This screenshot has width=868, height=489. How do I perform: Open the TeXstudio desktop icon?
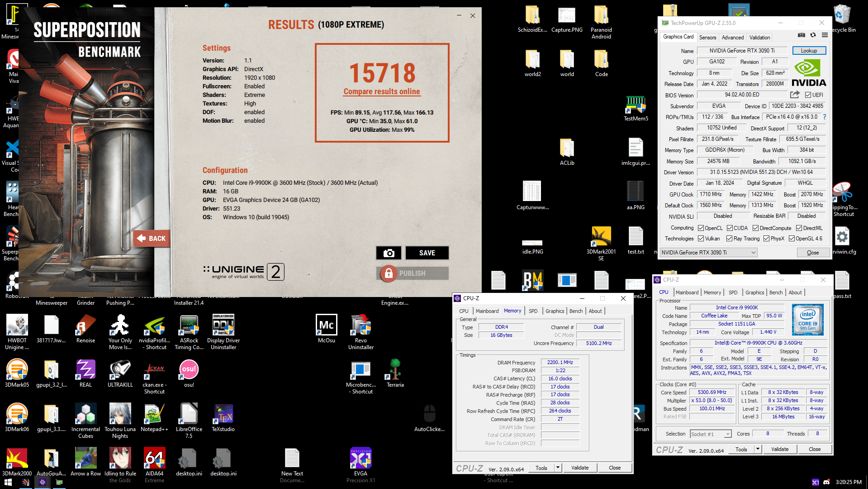[223, 418]
